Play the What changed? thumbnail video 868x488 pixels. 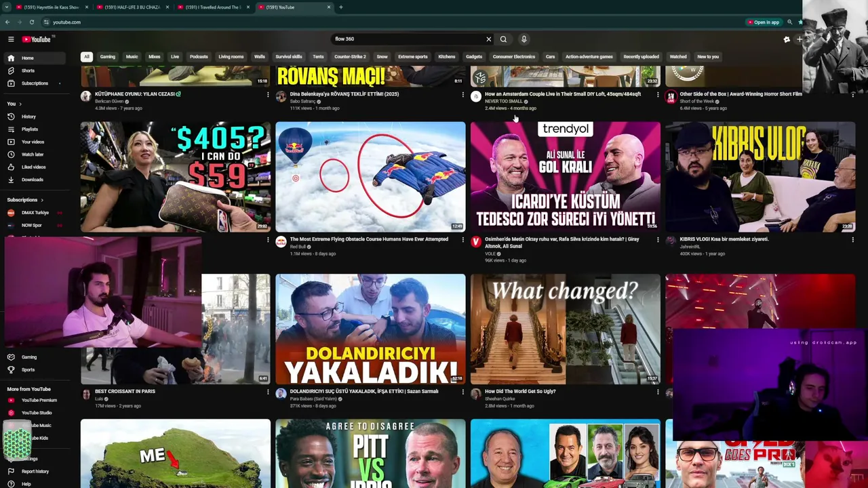566,329
